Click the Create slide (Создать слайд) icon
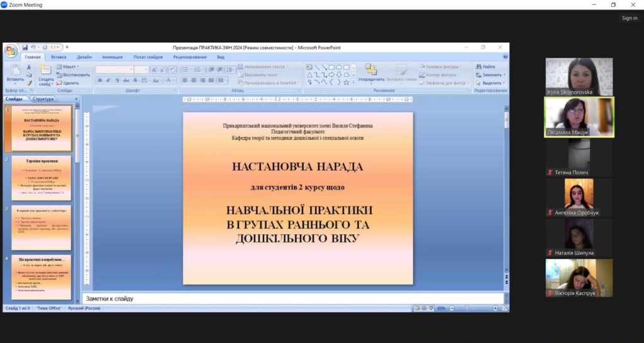 click(x=45, y=71)
